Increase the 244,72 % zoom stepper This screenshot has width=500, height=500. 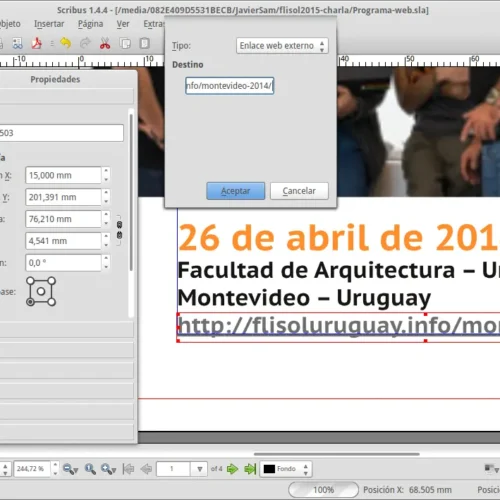click(55, 465)
